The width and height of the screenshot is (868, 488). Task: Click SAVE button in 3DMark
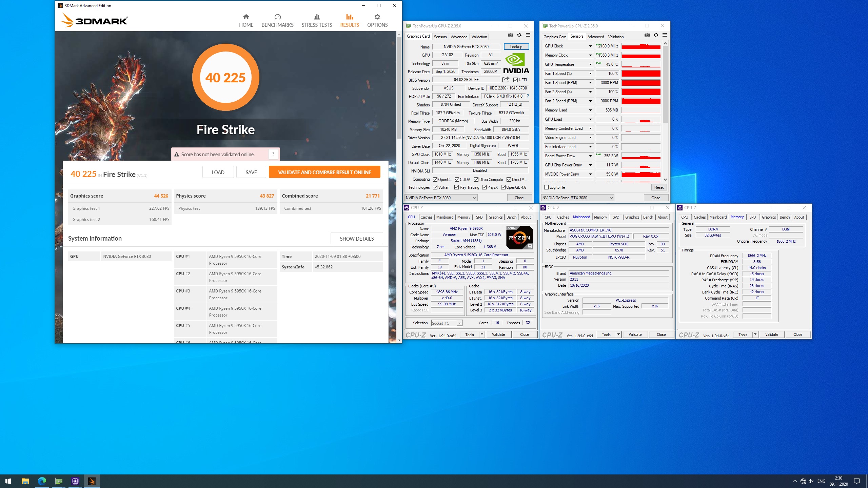pyautogui.click(x=251, y=172)
